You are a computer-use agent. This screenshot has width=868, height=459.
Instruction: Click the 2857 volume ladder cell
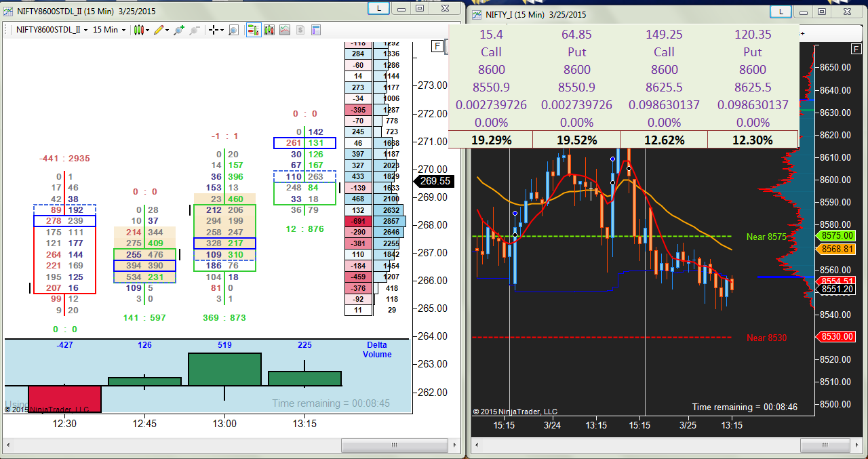point(391,221)
